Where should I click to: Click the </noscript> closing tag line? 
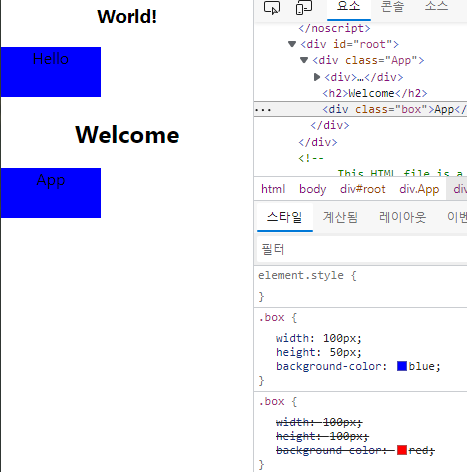pos(334,28)
